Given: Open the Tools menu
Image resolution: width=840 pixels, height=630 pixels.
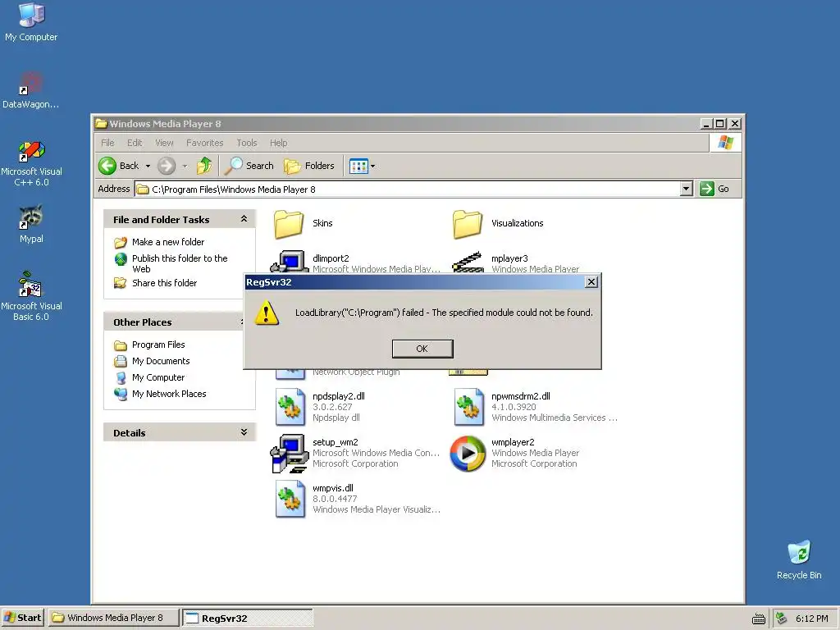Looking at the screenshot, I should coord(246,143).
